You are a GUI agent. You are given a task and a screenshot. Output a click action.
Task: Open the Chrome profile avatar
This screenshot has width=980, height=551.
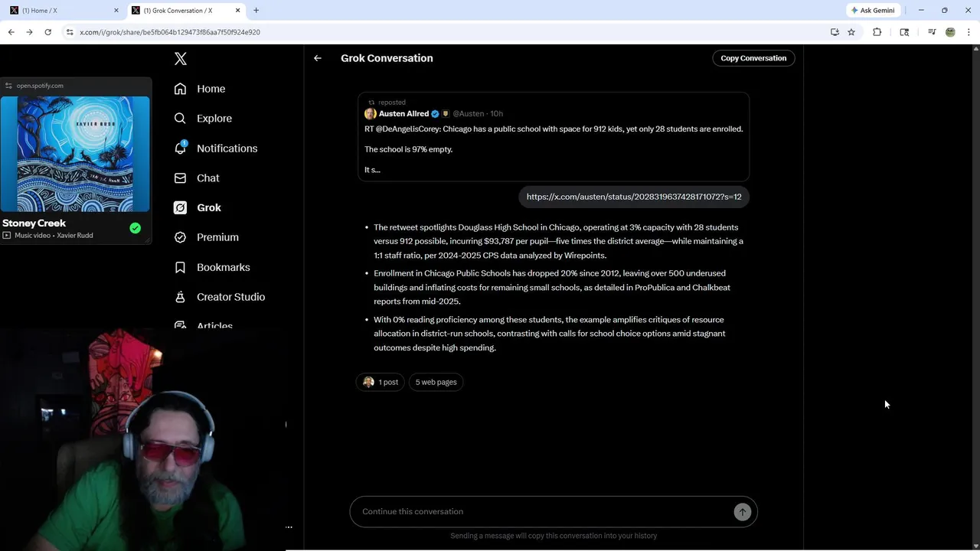click(950, 32)
